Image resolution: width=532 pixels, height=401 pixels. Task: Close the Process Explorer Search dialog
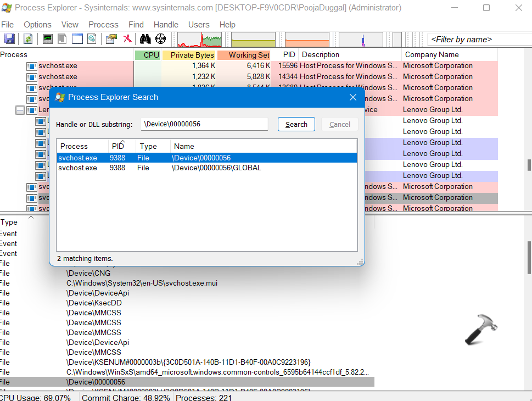tap(353, 97)
